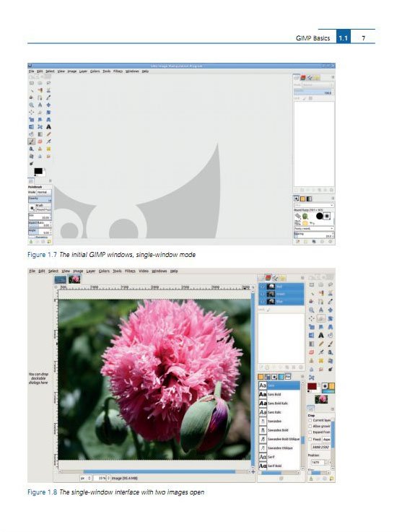Open the Windows menu in Figure 1.7
Viewport: 402px width, 532px height.
[x=132, y=71]
